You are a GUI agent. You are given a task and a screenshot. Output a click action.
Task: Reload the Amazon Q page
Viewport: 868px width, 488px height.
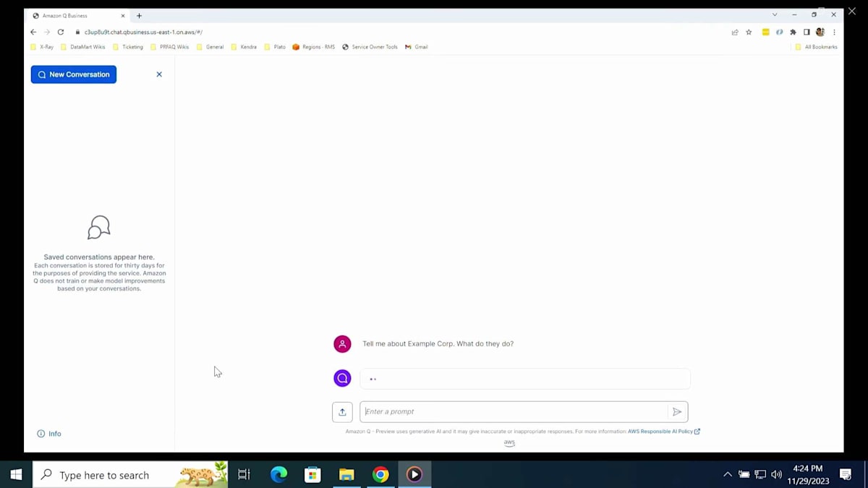pyautogui.click(x=61, y=32)
